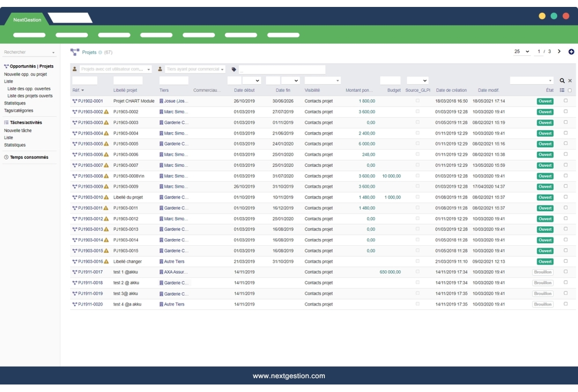The image size is (578, 392).
Task: Open the new project creation plus icon
Action: [x=571, y=52]
